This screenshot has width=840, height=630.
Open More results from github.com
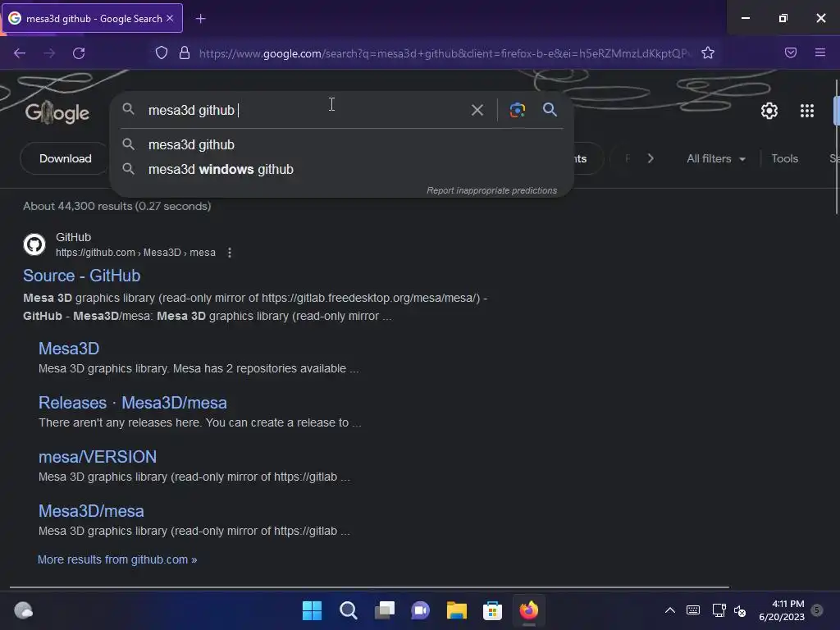[117, 559]
